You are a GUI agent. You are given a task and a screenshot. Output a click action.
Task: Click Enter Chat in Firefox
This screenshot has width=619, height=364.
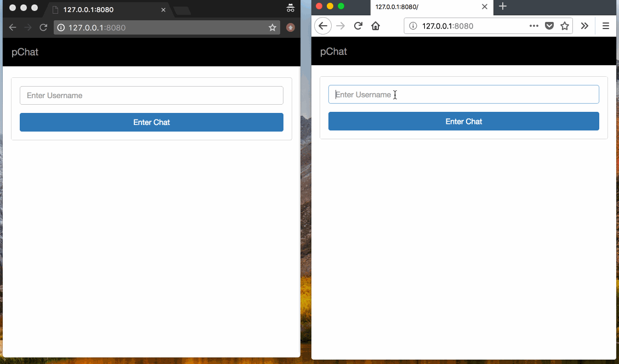click(463, 121)
